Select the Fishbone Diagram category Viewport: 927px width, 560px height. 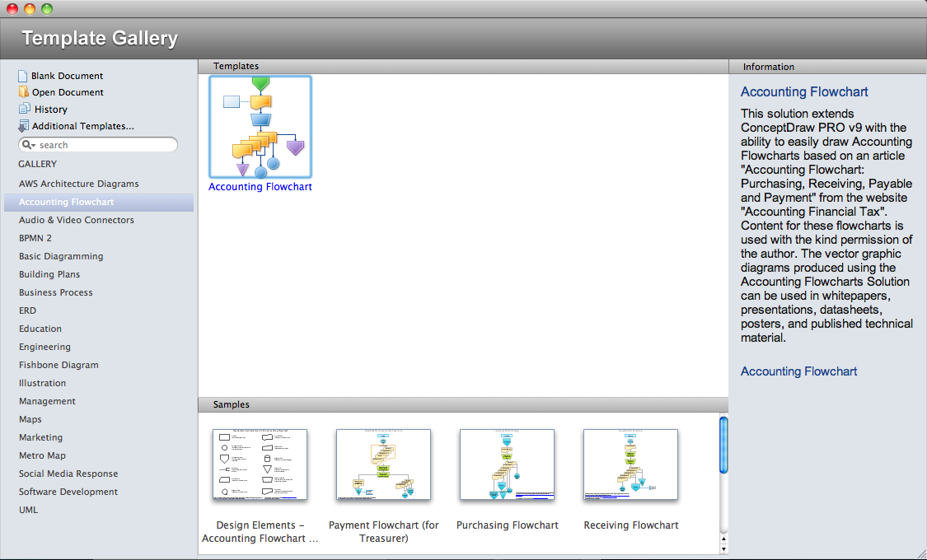(x=59, y=365)
